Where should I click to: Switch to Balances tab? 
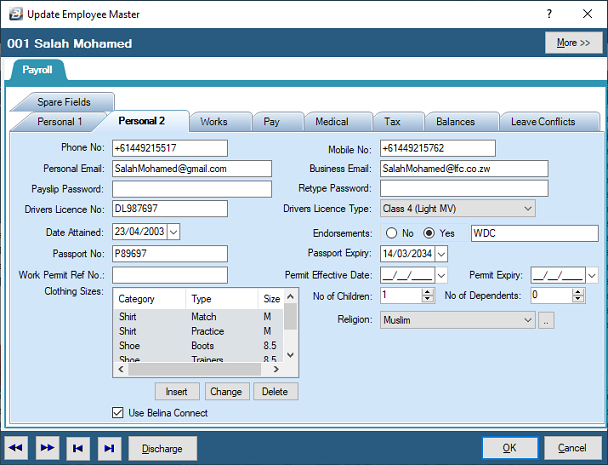point(455,122)
